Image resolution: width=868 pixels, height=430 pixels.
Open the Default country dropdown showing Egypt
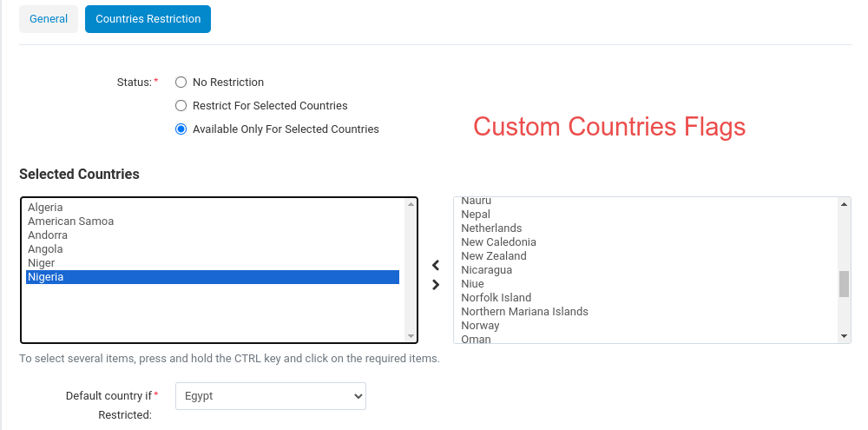click(271, 396)
